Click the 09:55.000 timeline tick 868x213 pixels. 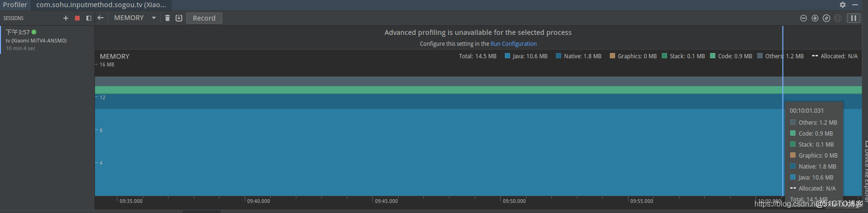click(x=642, y=201)
